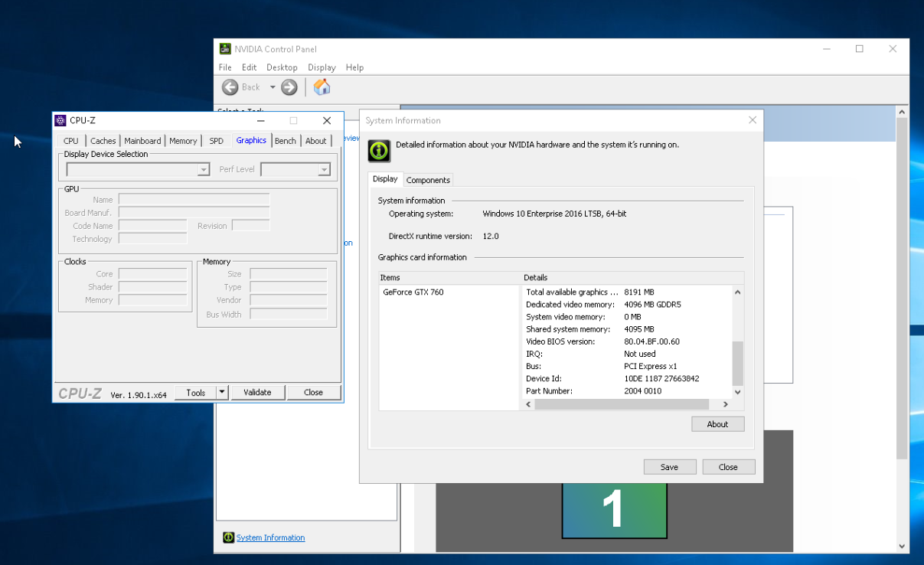Click the Save button in System Information
This screenshot has height=565, width=924.
(x=669, y=467)
